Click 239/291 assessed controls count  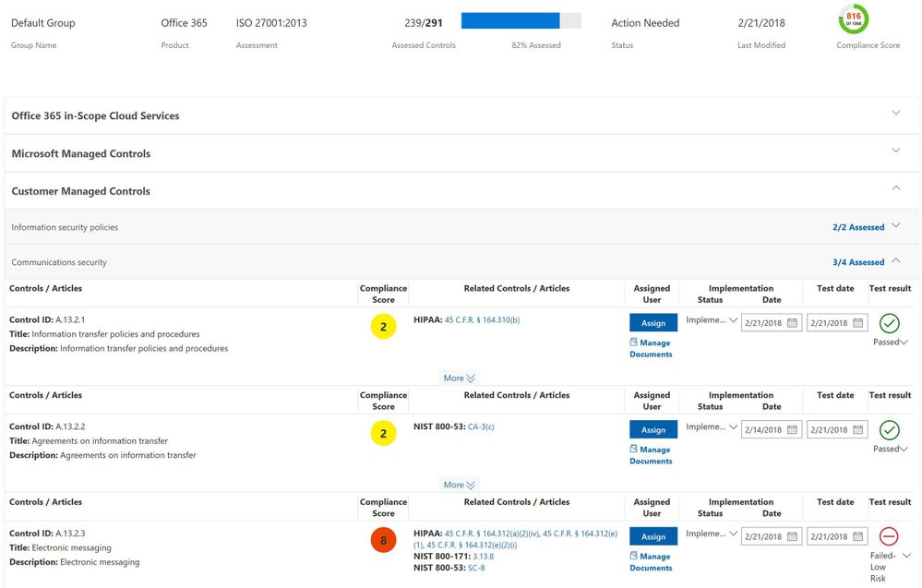[424, 23]
